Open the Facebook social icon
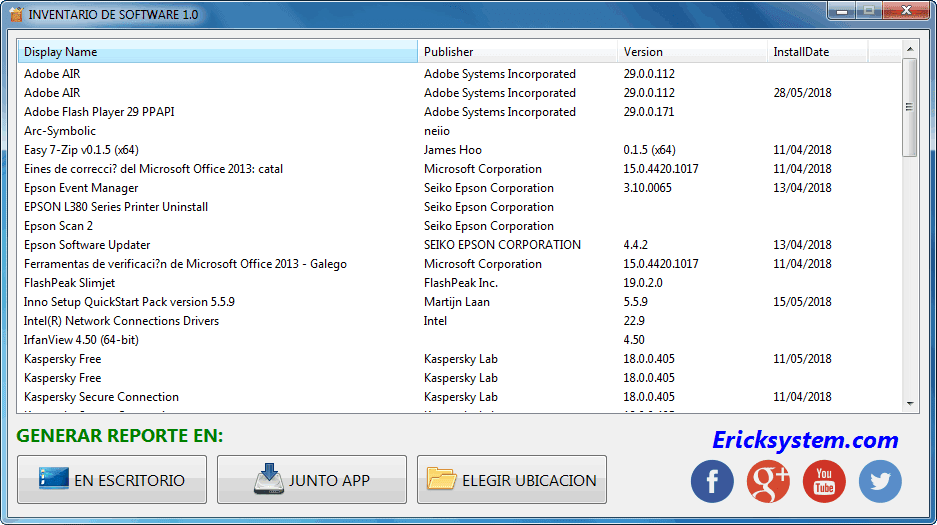Viewport: 937px width, 525px height. click(712, 481)
